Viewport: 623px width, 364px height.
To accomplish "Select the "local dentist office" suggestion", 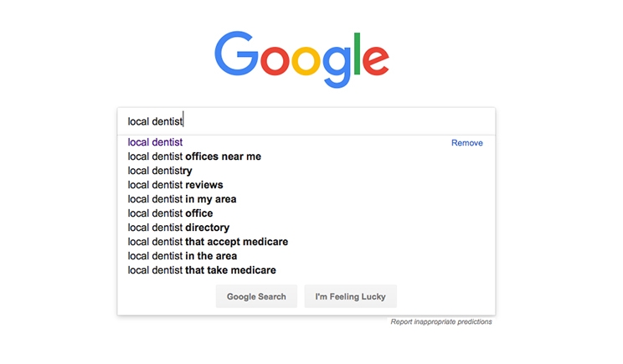I will point(170,213).
